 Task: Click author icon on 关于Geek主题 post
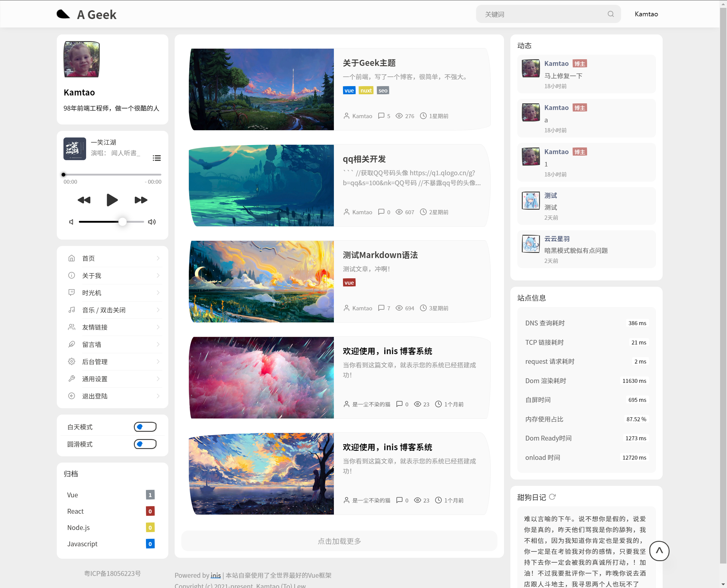click(346, 116)
